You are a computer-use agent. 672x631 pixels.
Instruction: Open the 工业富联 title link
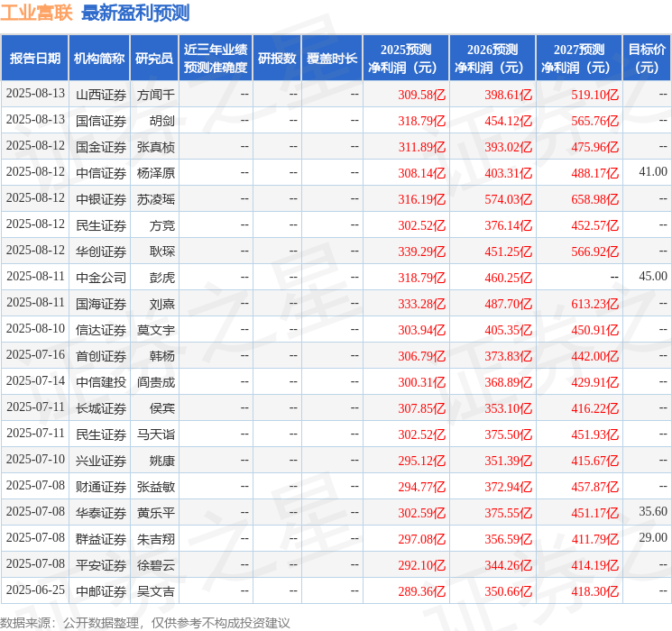point(36,13)
